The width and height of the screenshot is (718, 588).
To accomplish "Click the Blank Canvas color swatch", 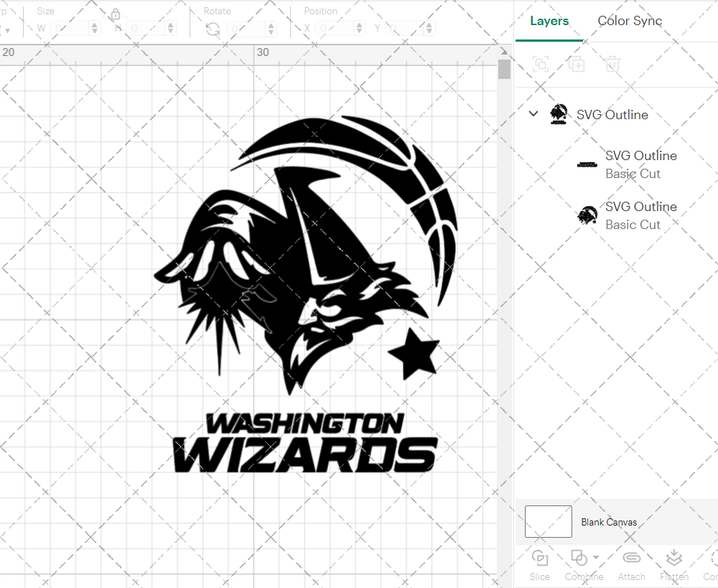I will 548,522.
